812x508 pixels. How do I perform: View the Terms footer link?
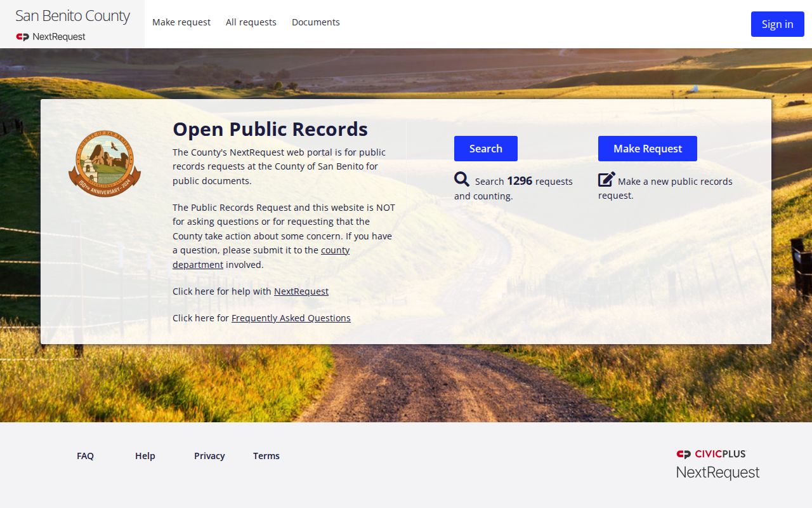[266, 456]
